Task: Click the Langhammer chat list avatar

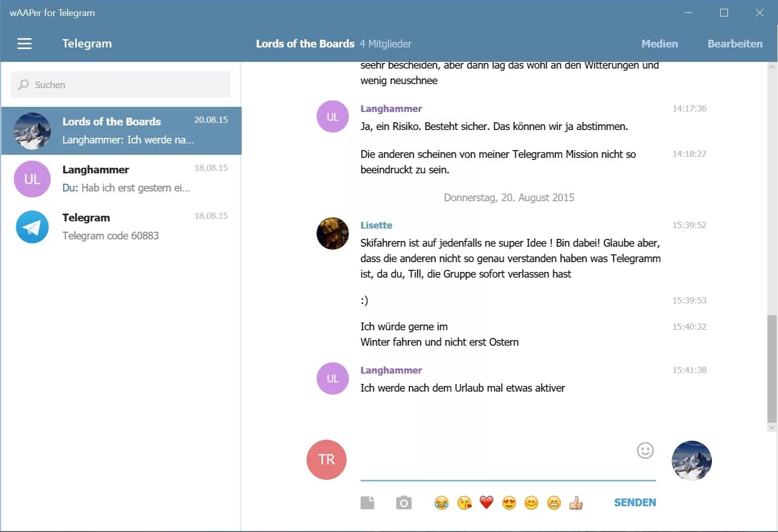Action: [x=32, y=179]
